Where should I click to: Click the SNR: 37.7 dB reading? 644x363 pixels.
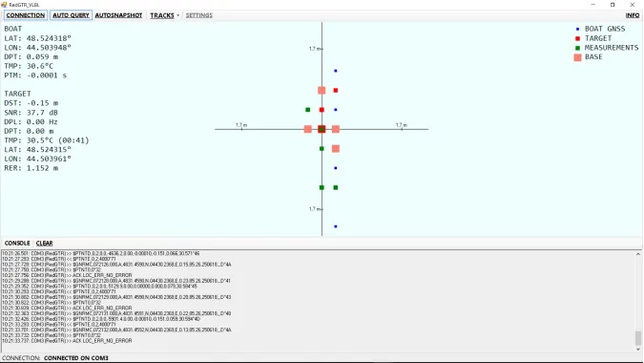coord(31,112)
